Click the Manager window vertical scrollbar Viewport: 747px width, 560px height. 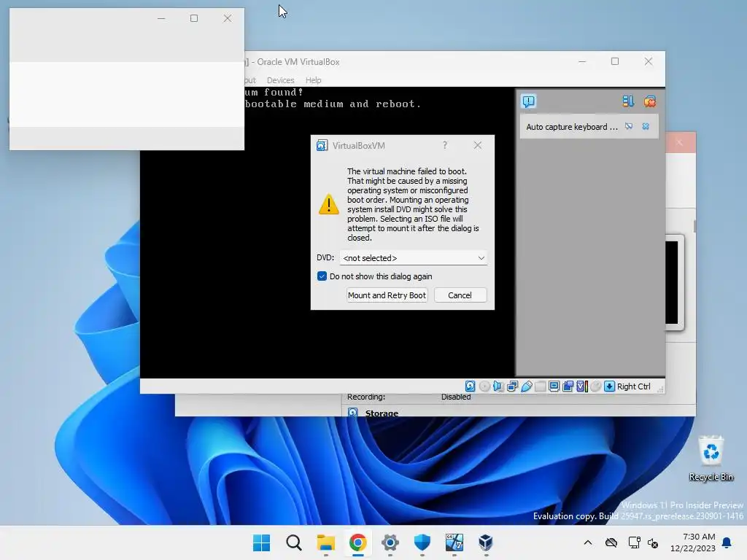(x=694, y=226)
